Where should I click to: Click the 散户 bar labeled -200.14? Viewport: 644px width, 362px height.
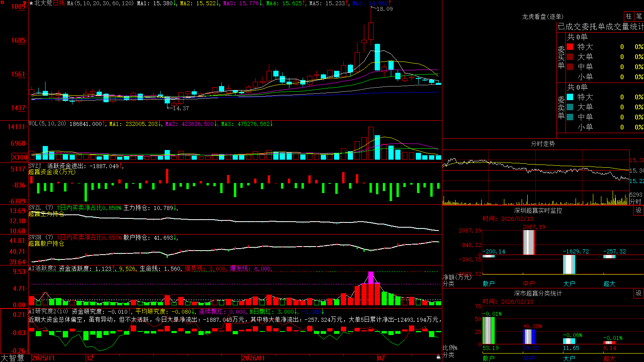click(x=489, y=256)
